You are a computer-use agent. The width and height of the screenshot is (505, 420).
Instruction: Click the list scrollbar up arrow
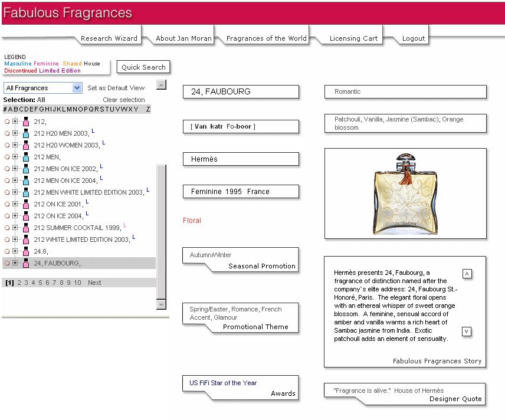[161, 84]
